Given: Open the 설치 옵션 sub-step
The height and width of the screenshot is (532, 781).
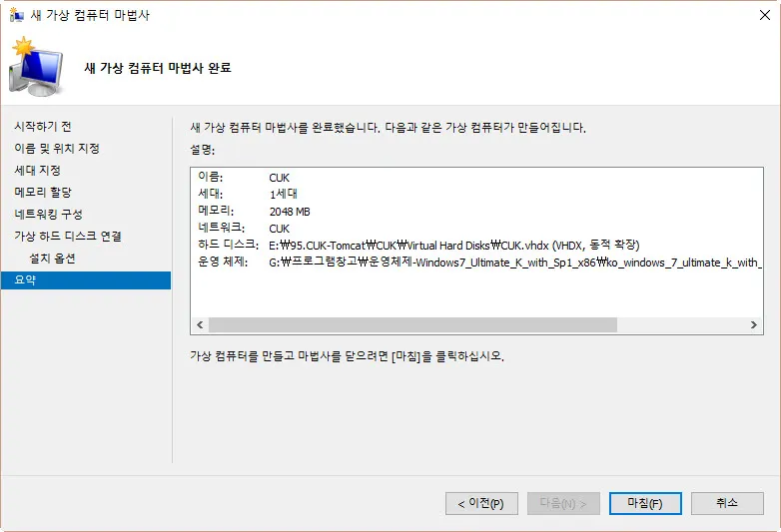Looking at the screenshot, I should [52, 259].
